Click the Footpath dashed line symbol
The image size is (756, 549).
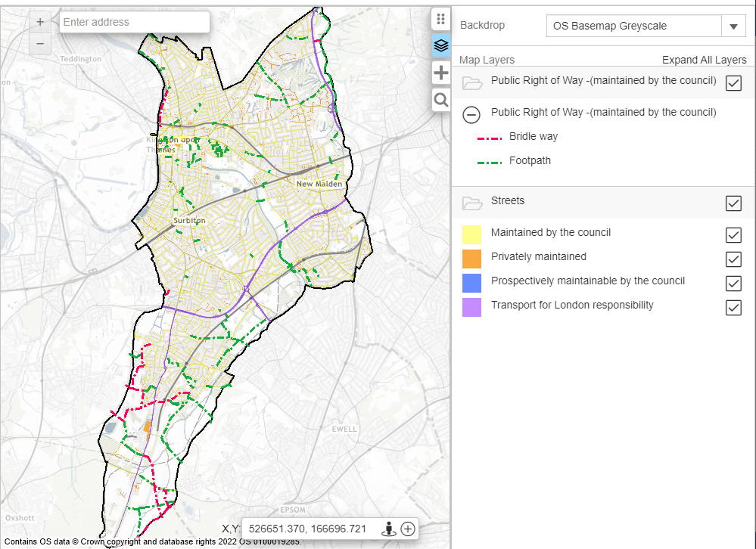[x=490, y=163]
